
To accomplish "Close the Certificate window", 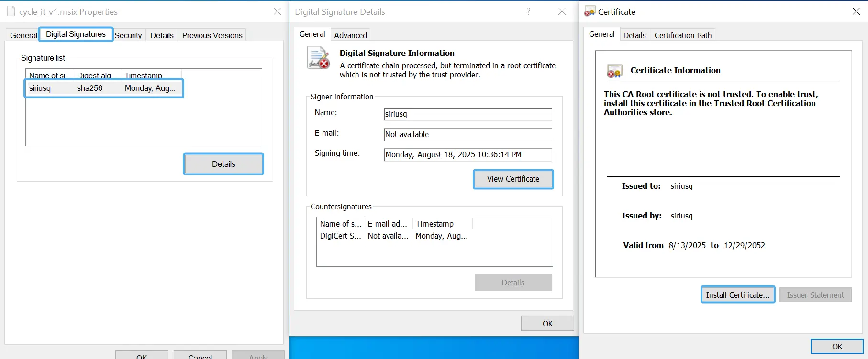I will point(856,11).
